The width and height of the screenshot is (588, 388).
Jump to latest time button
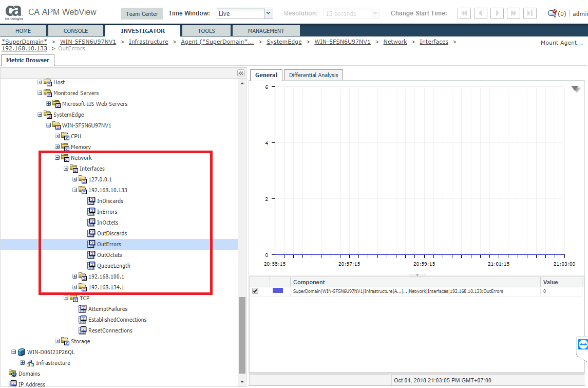pos(530,13)
